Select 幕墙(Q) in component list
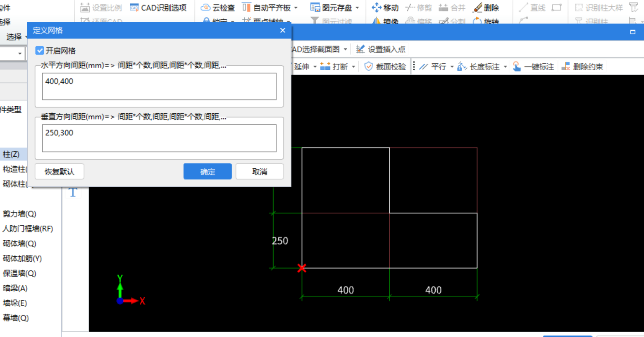 pos(16,318)
